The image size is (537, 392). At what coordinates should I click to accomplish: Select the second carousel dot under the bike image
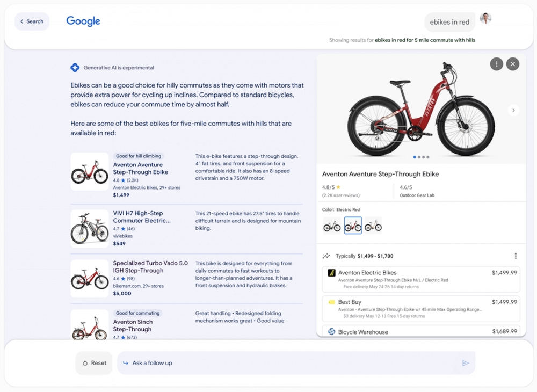coord(419,156)
